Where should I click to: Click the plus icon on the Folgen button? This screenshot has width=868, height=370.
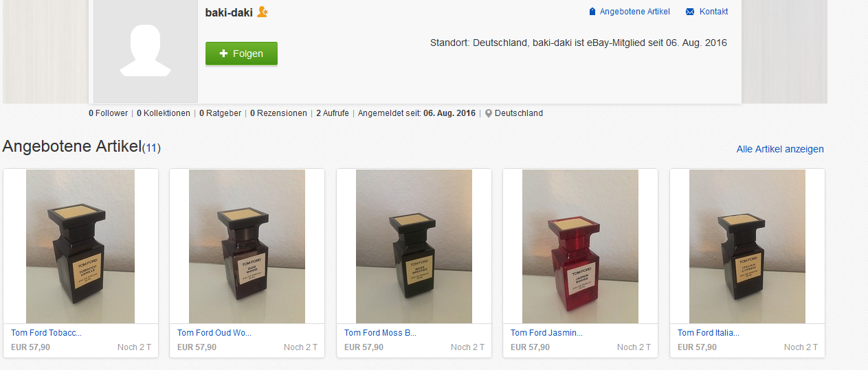click(x=223, y=54)
